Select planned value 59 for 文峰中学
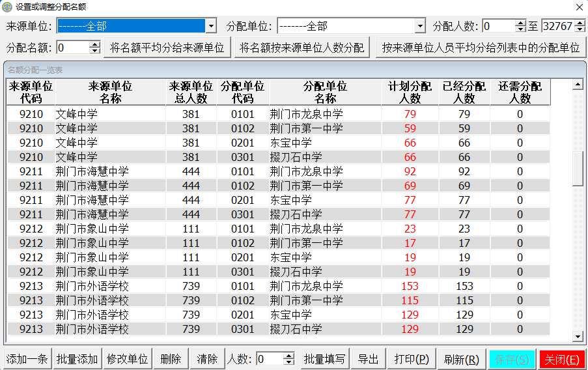Screen dimensions: 588x370 pos(410,128)
